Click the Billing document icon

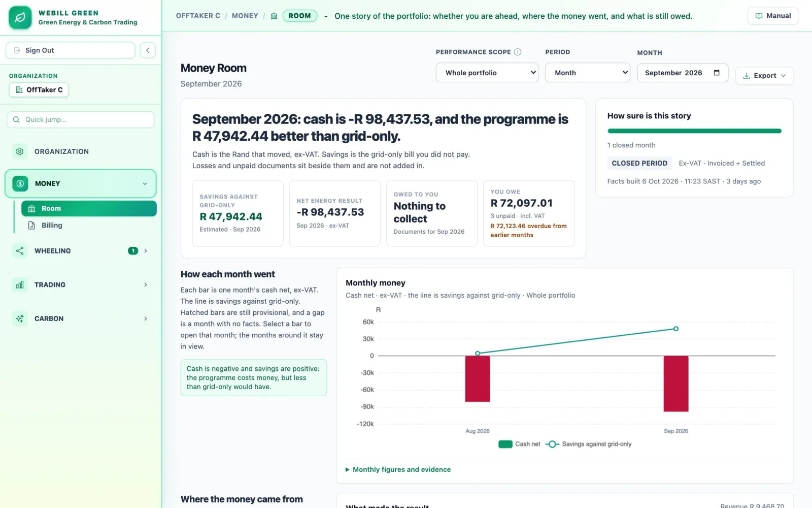point(31,225)
